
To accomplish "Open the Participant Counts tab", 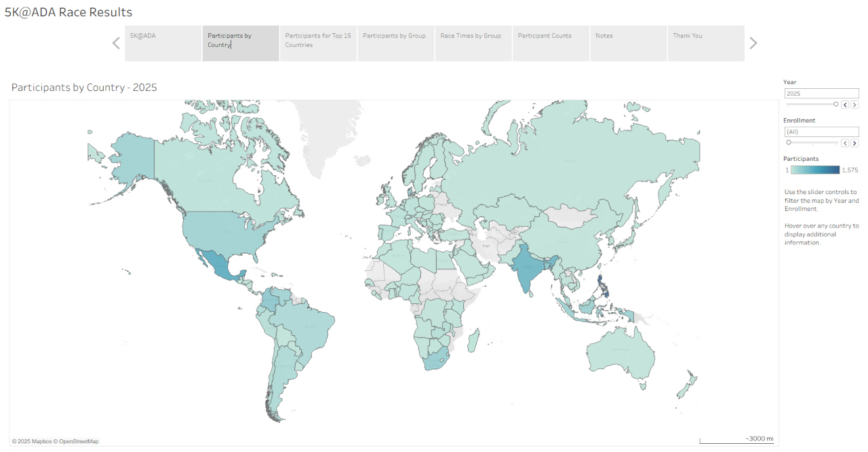I will click(x=551, y=43).
